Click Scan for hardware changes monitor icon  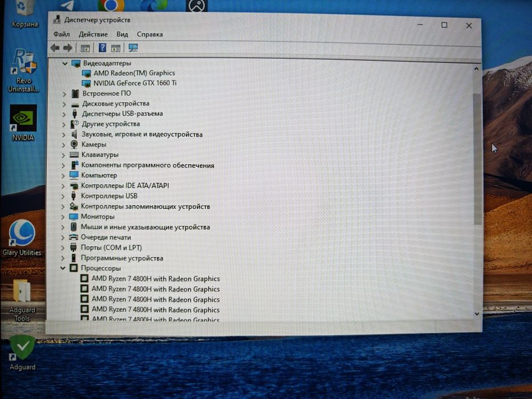tap(133, 48)
